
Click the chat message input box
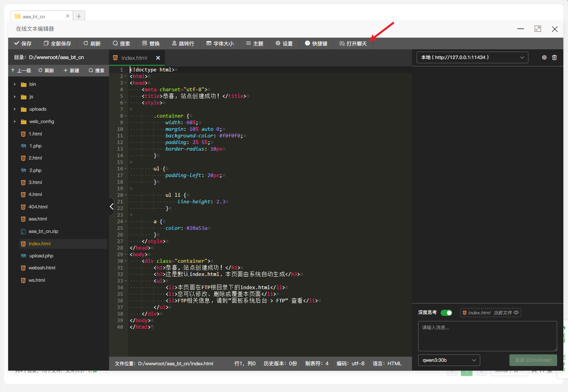487,336
